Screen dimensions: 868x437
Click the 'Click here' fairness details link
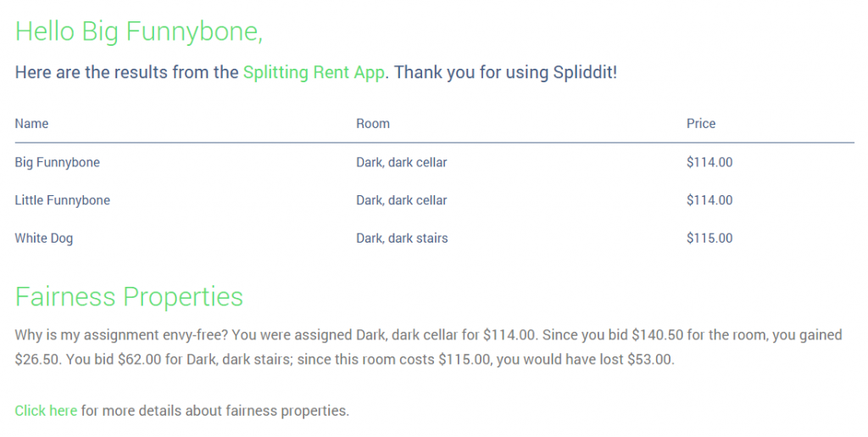tap(46, 411)
